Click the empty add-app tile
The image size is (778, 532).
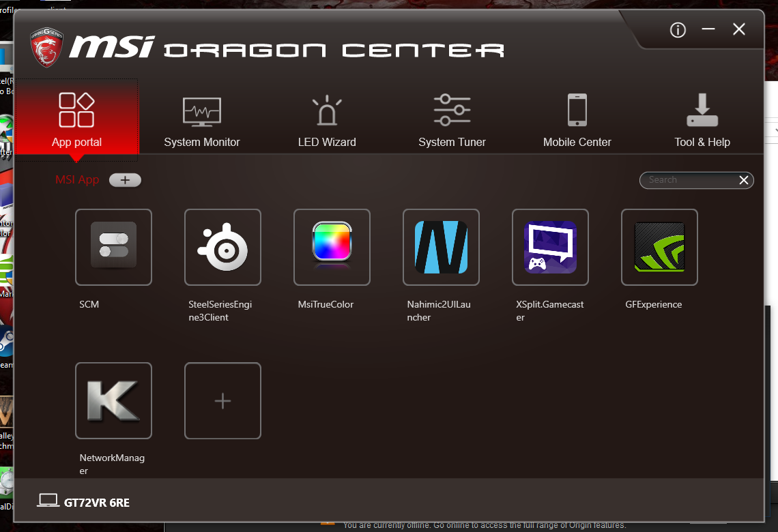click(x=222, y=400)
